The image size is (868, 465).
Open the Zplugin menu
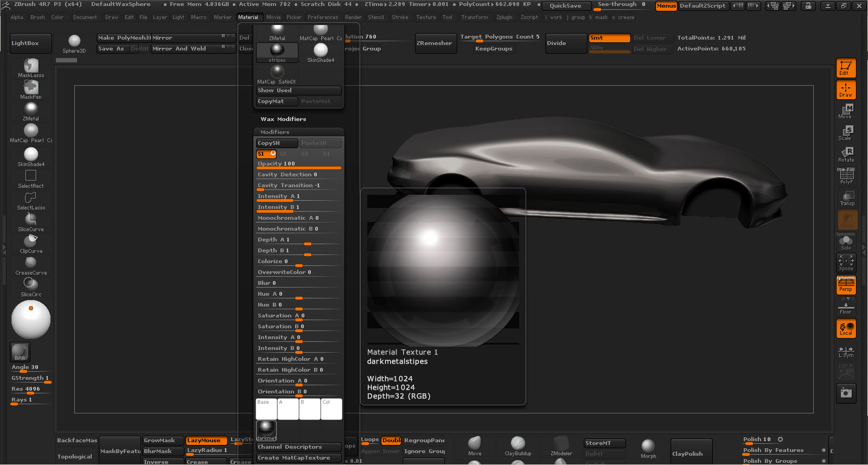tap(504, 17)
